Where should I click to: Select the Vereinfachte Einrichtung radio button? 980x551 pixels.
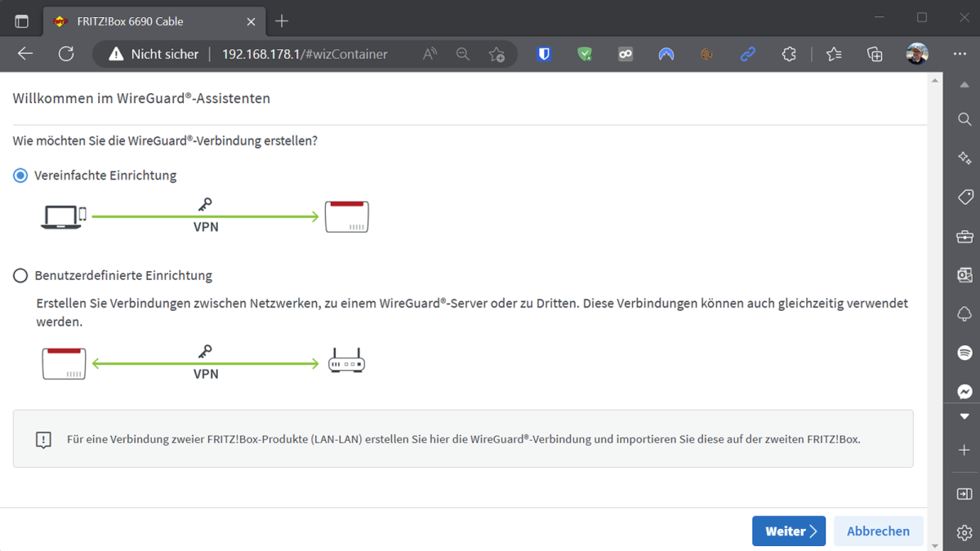(20, 176)
